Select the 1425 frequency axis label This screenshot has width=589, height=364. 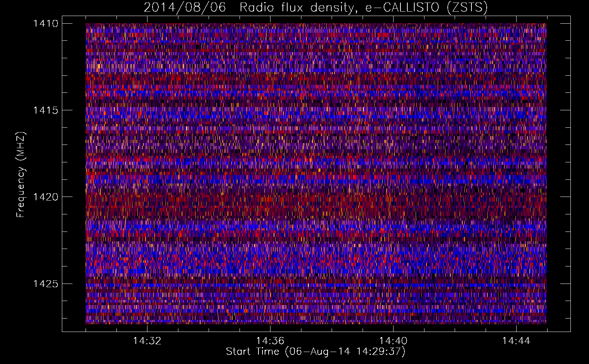46,284
